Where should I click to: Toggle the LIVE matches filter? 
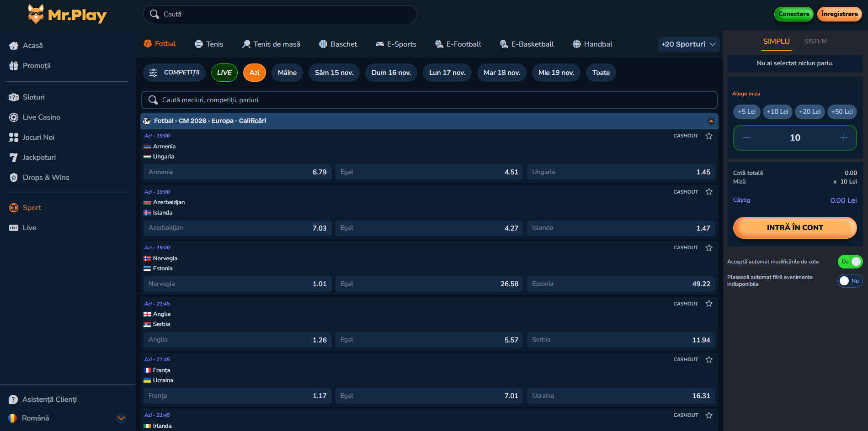point(224,73)
